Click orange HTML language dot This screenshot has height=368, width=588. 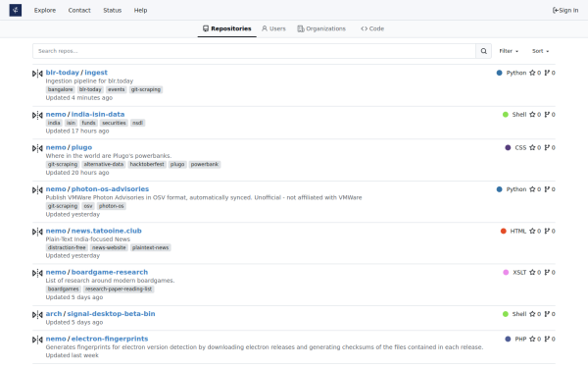coord(504,231)
